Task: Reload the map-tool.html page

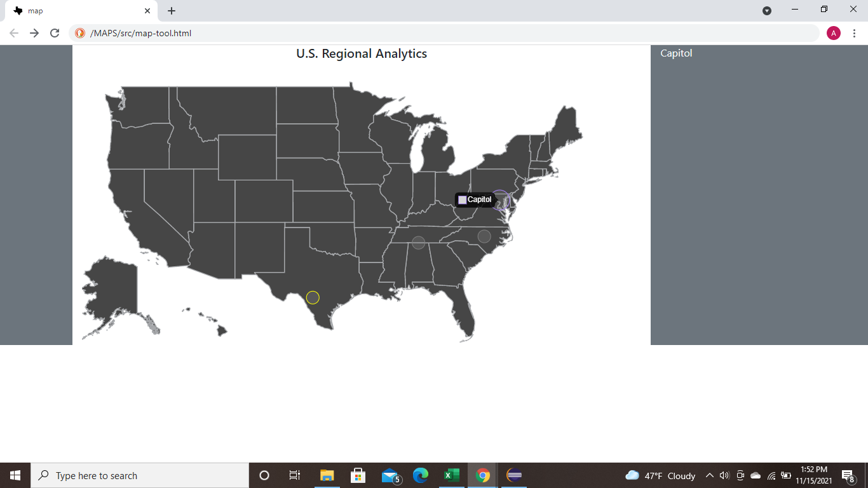Action: [54, 33]
